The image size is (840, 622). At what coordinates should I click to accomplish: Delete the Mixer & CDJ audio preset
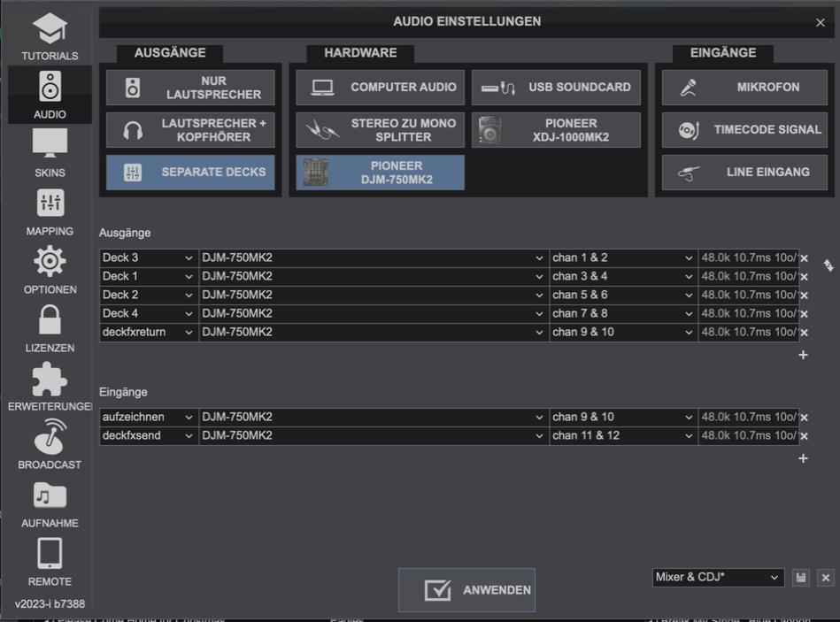[826, 578]
